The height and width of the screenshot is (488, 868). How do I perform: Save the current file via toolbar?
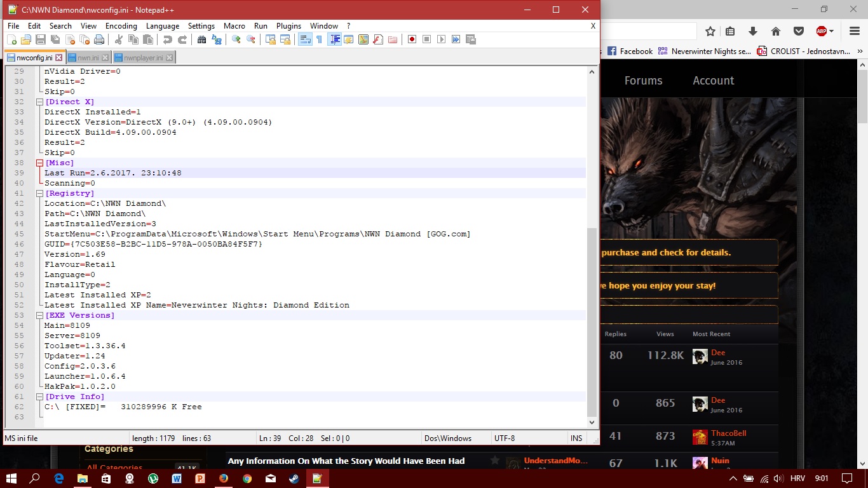41,39
